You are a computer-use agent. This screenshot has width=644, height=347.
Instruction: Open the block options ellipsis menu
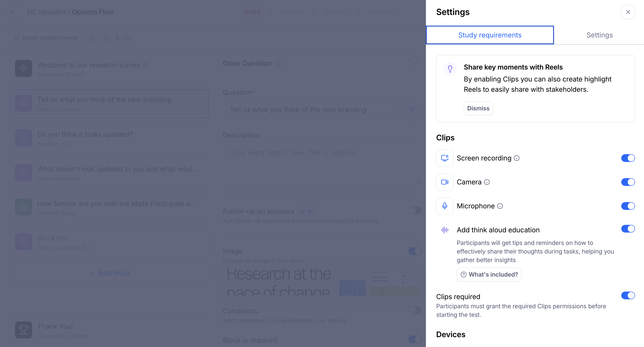(415, 63)
